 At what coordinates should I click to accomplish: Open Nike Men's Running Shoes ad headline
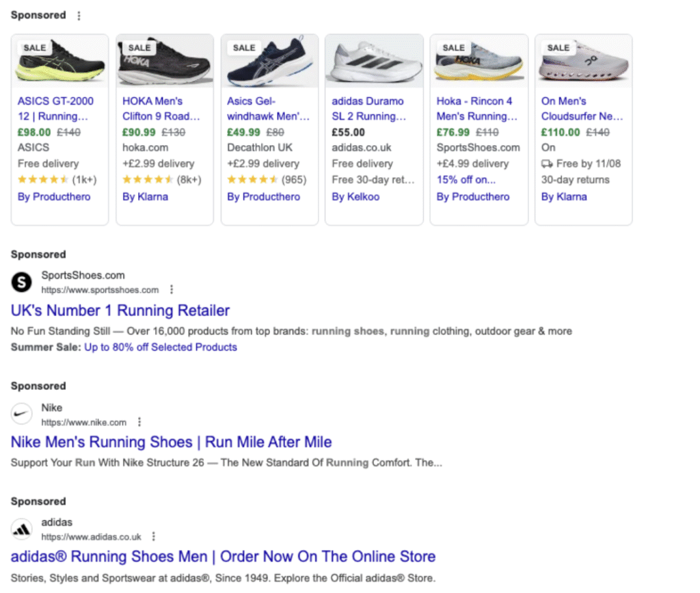pos(172,442)
